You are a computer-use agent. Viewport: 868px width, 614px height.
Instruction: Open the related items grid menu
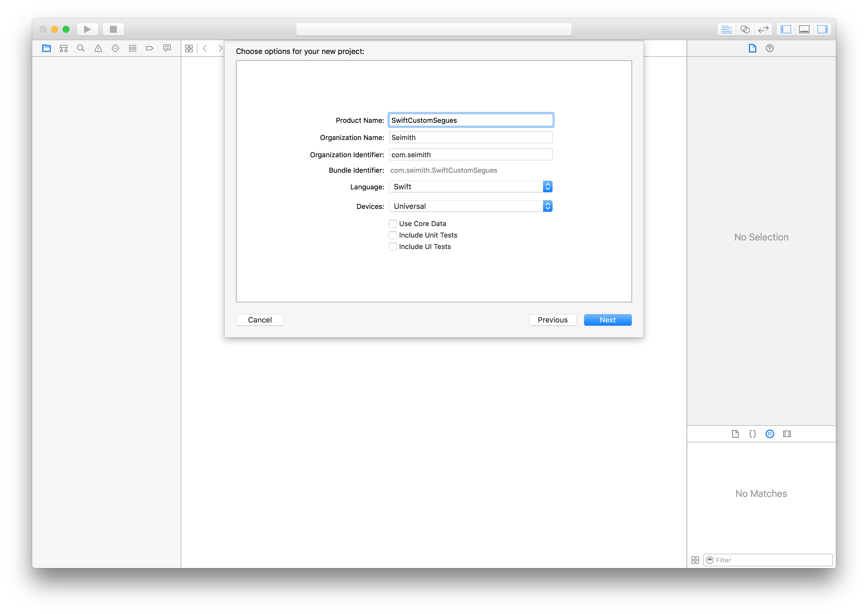click(189, 48)
